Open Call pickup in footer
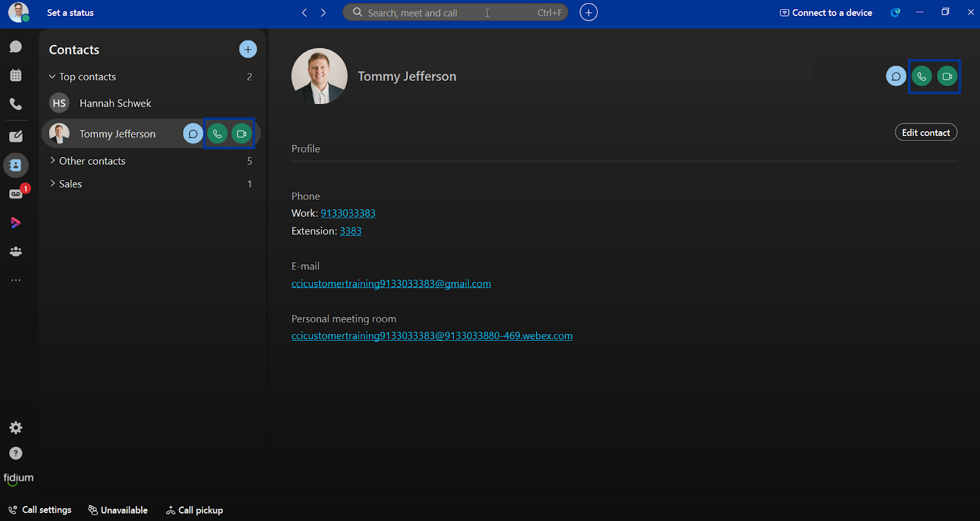Viewport: 980px width, 521px height. tap(194, 510)
